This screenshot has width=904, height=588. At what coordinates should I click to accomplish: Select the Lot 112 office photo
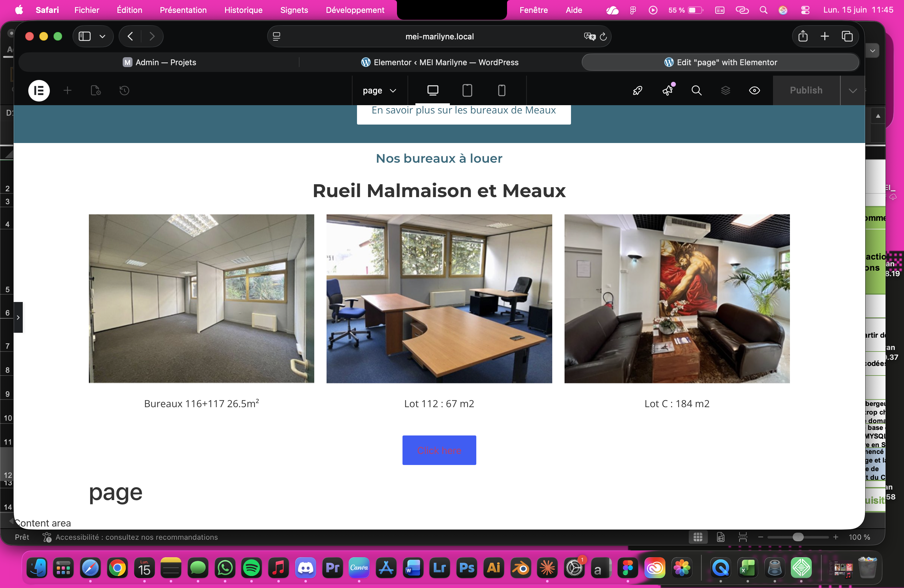[x=439, y=299]
